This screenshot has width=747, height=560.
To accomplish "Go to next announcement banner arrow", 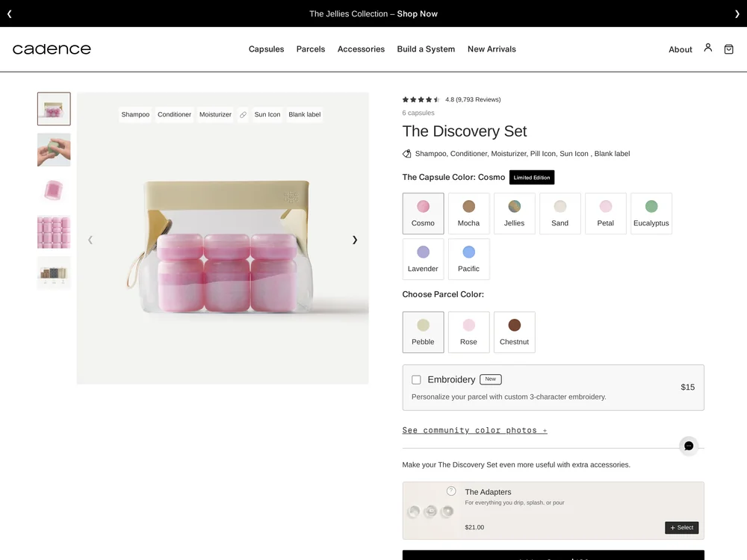I will coord(737,13).
